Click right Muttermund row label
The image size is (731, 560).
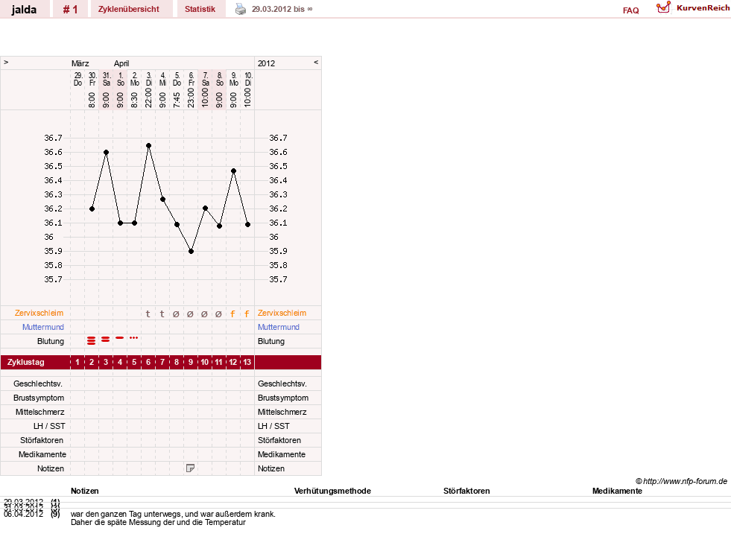pyautogui.click(x=279, y=327)
